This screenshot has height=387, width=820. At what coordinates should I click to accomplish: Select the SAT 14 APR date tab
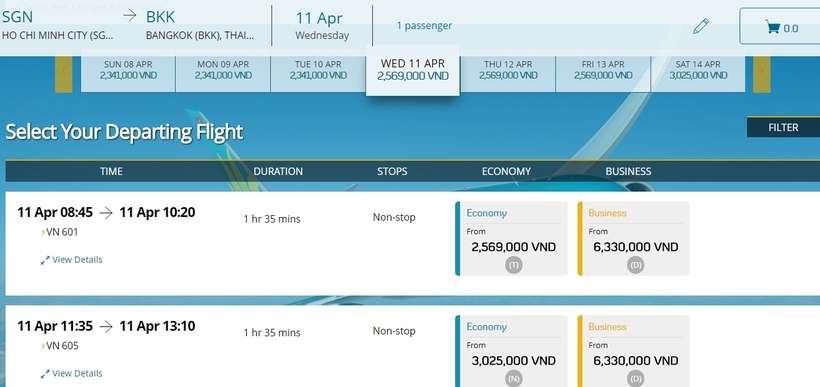point(698,70)
